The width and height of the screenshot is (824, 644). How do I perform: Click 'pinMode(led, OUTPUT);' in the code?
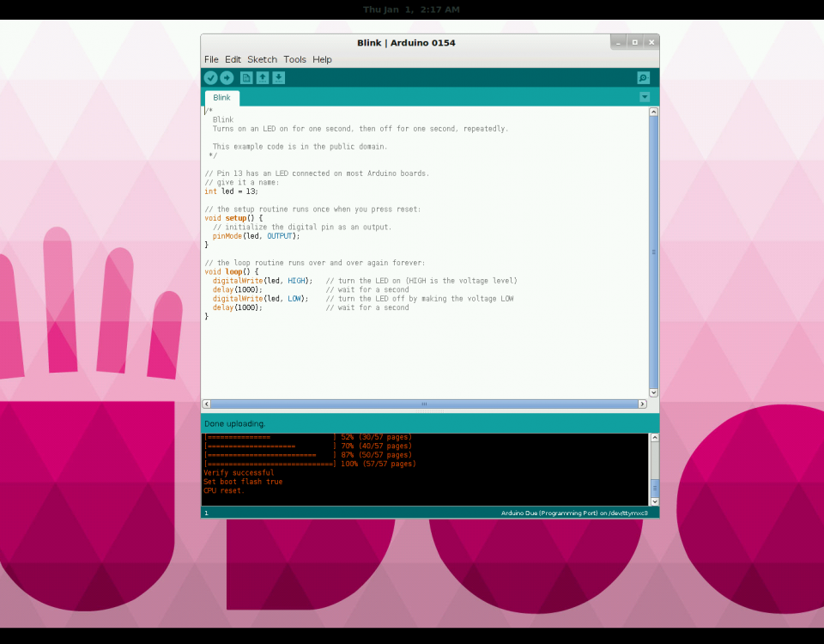point(256,236)
